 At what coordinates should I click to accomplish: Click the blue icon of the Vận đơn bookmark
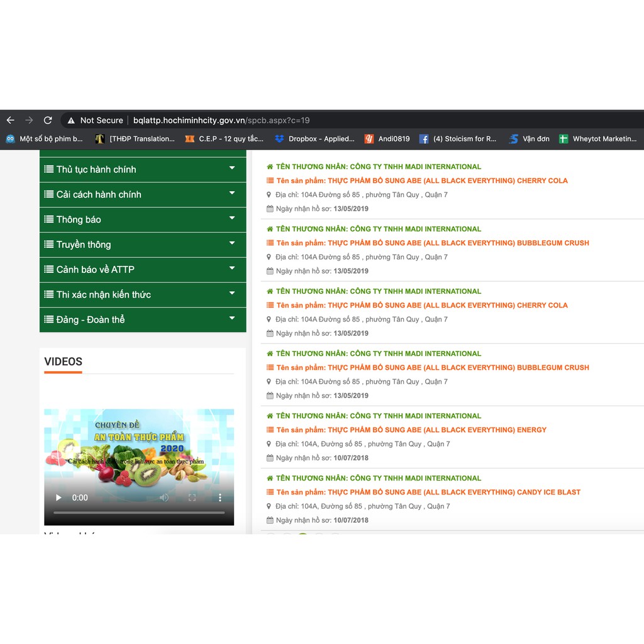coord(513,139)
